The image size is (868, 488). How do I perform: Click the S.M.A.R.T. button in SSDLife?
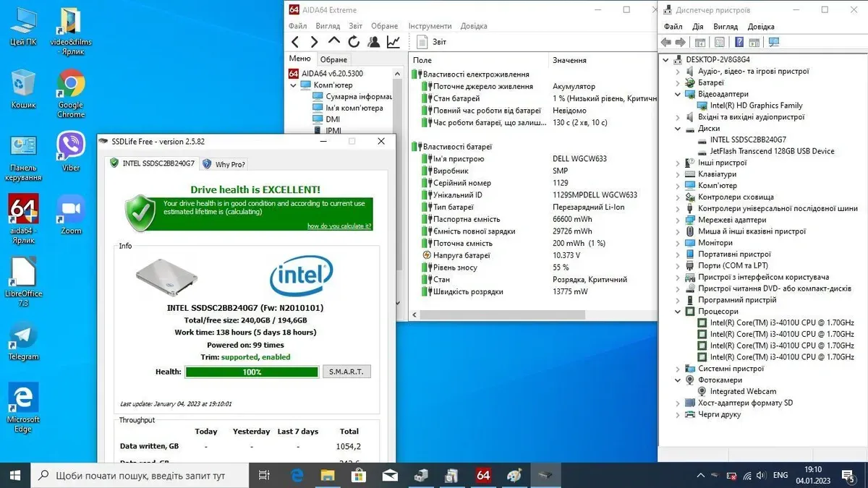[x=346, y=372]
